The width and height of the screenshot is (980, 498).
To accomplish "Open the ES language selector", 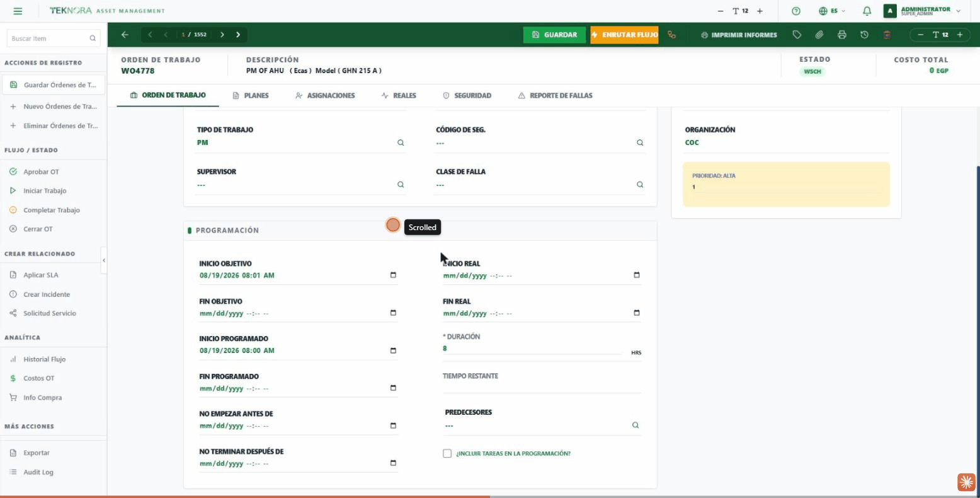I will [832, 11].
